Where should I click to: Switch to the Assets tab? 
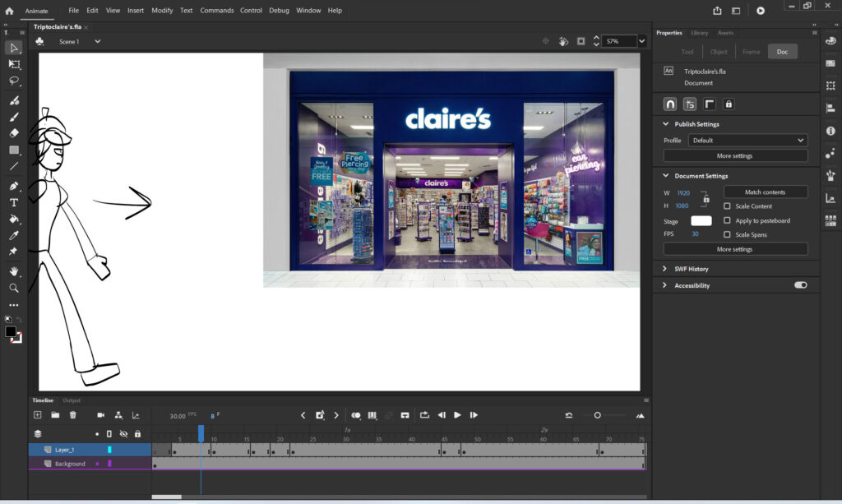725,33
